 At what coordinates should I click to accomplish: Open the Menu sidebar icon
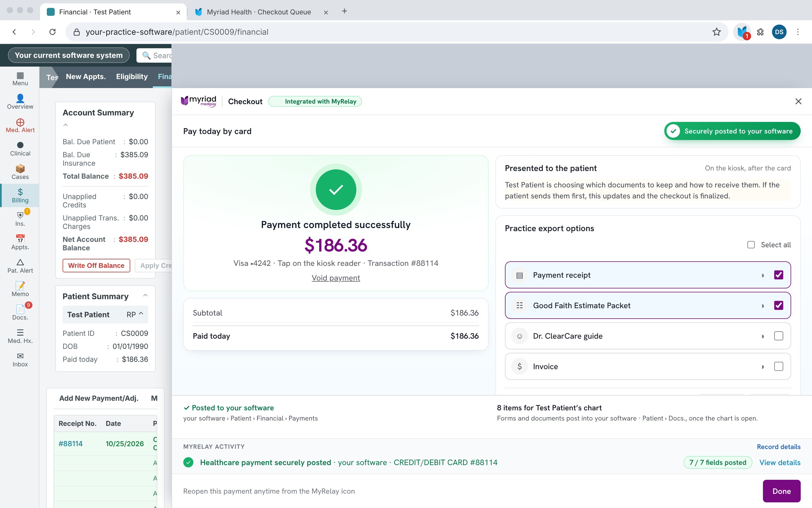20,79
